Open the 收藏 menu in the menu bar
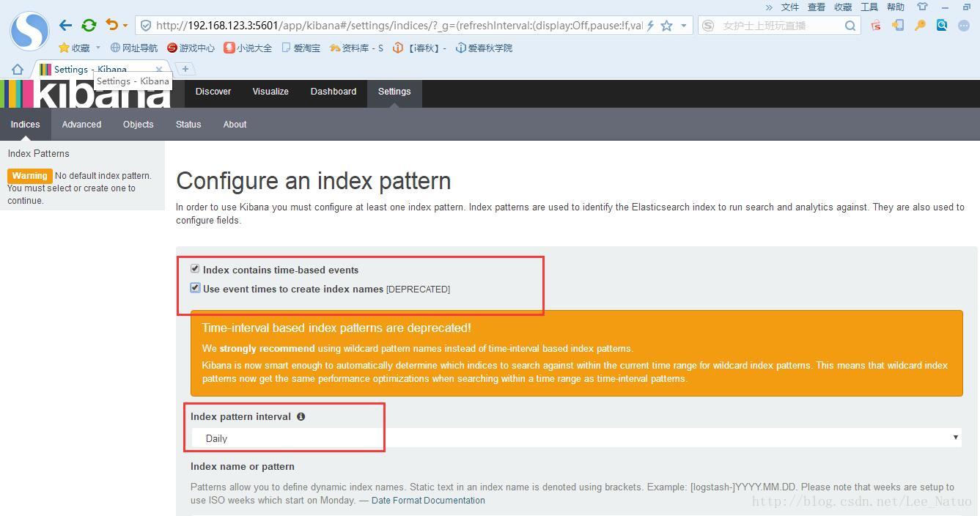Screen dimensions: 980x516 pyautogui.click(x=843, y=7)
